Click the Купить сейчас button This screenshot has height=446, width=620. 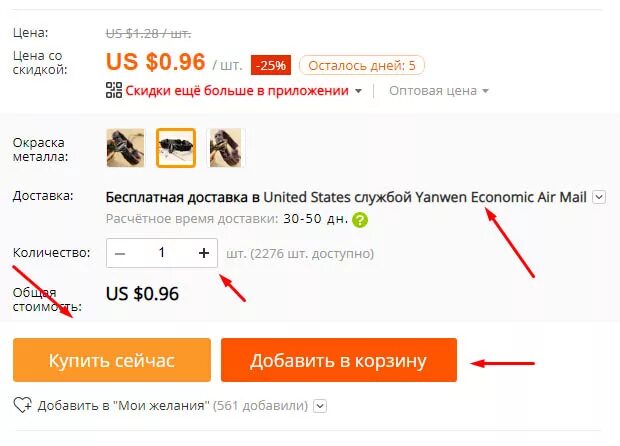pos(112,360)
